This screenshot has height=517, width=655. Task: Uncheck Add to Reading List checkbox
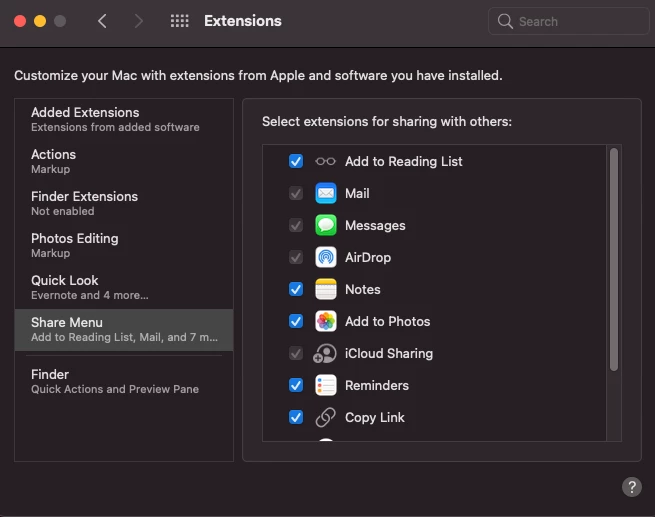pos(296,161)
